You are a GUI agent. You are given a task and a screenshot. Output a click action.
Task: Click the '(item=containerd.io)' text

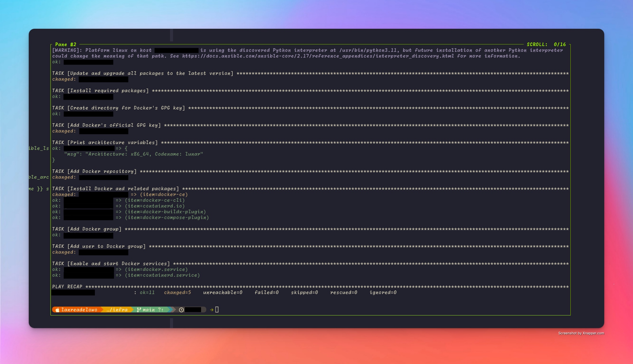pos(155,206)
